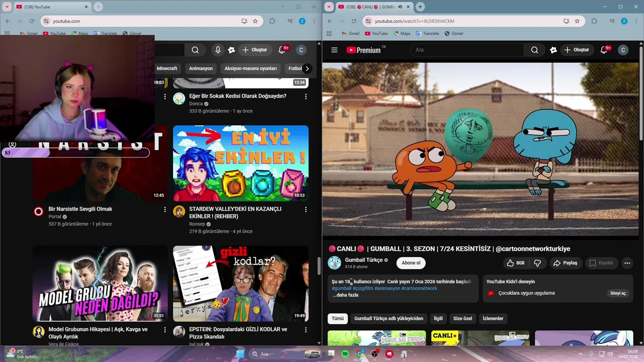Click scrollbar thumb in left YouTube window
Viewport: 644px width, 362px height.
point(319,265)
